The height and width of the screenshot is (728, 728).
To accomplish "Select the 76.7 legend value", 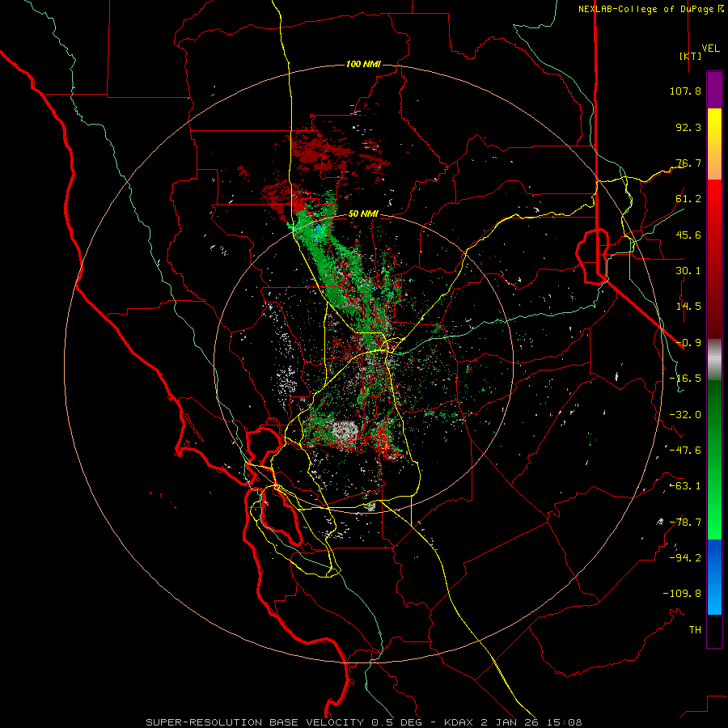I will pyautogui.click(x=688, y=163).
